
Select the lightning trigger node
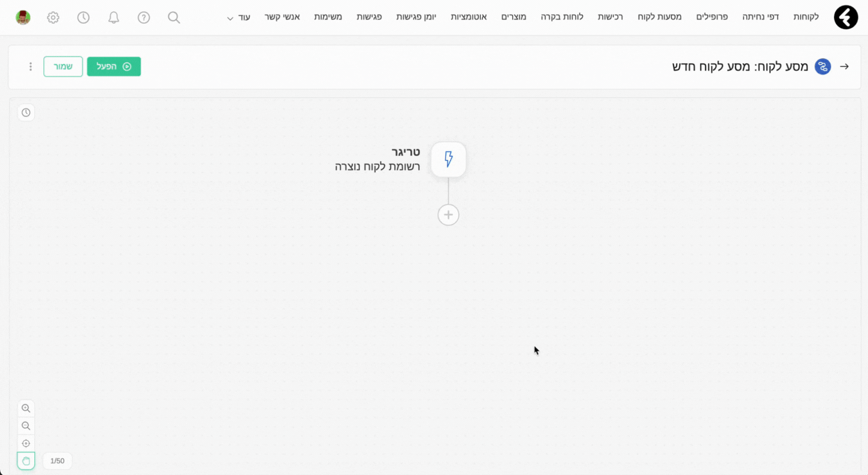coord(449,159)
